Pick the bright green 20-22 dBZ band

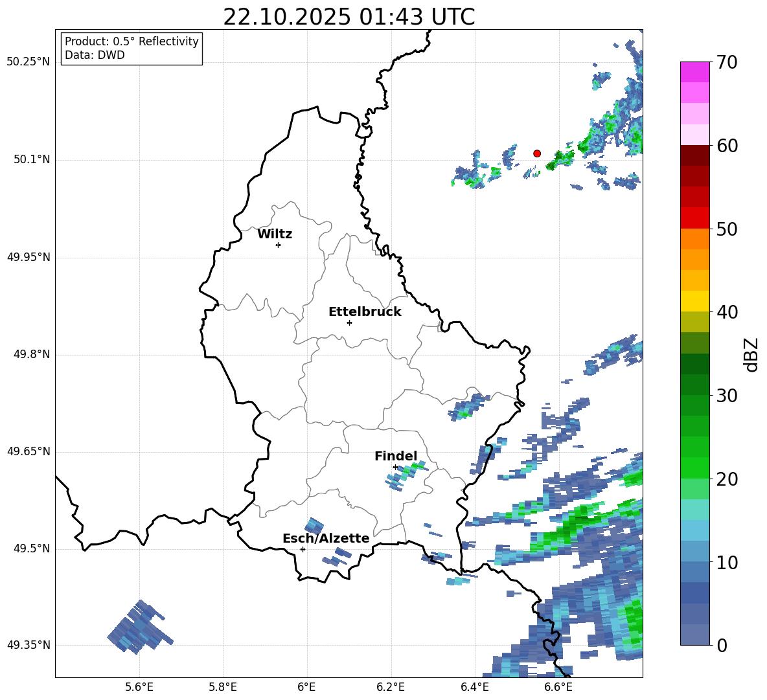[695, 468]
